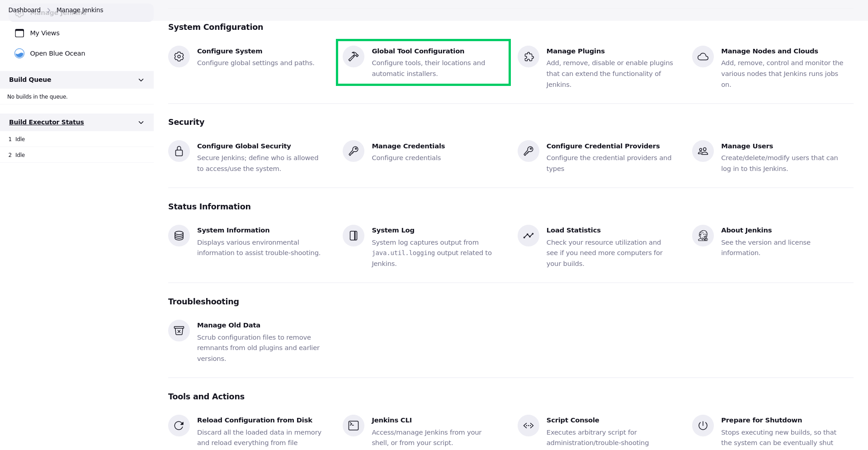Open Manage Old Data title link
This screenshot has width=868, height=450.
[x=229, y=325]
